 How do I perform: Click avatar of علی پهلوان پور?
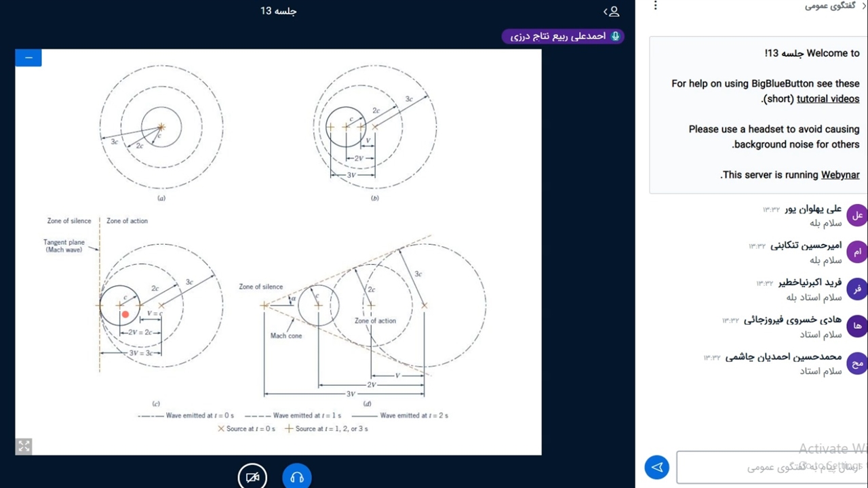point(857,216)
